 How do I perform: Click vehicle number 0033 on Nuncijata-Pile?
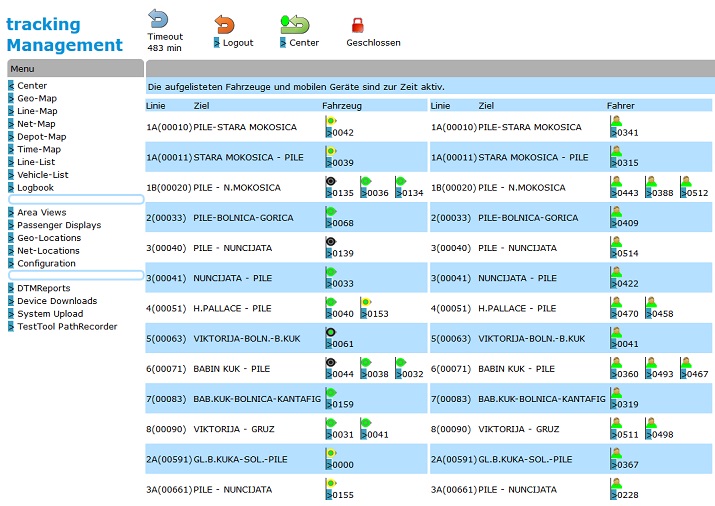click(343, 284)
